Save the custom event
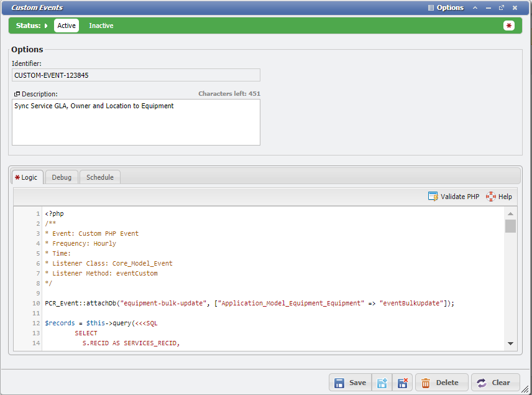 tap(350, 383)
